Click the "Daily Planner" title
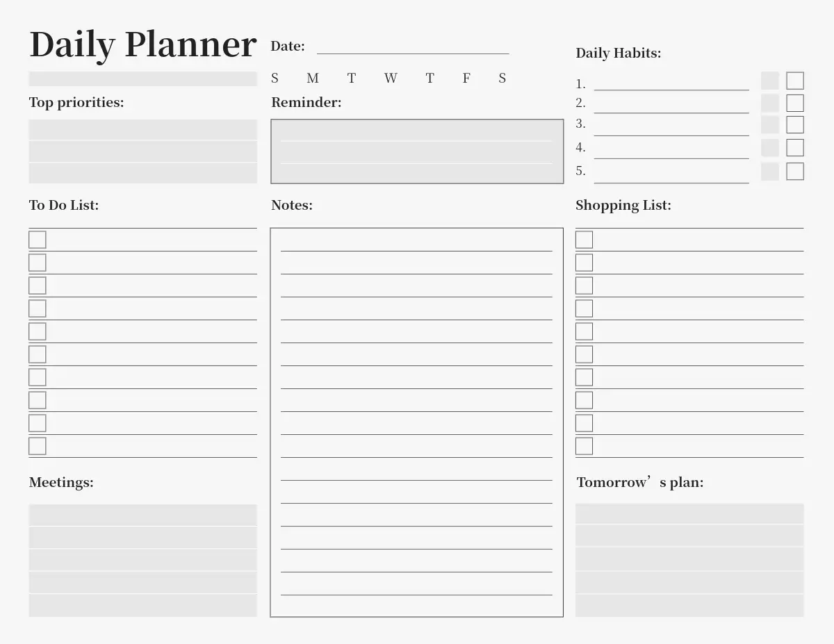Screen dimensions: 834x644 tap(143, 44)
